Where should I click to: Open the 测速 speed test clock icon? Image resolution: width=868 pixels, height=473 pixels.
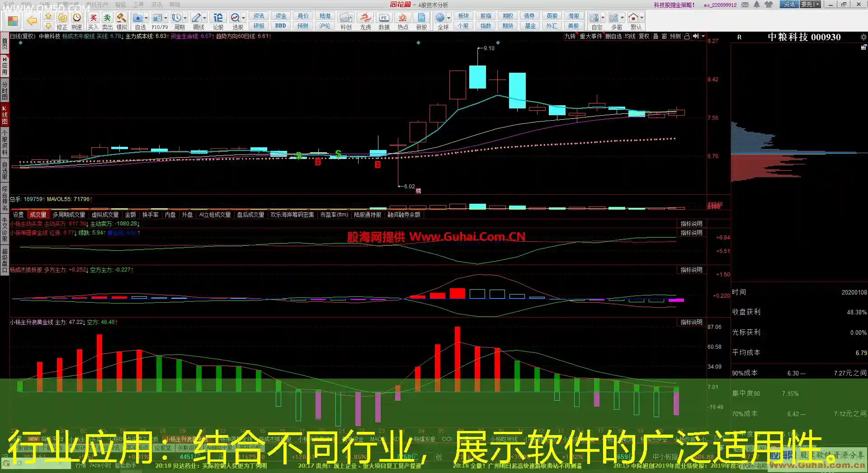click(x=77, y=18)
